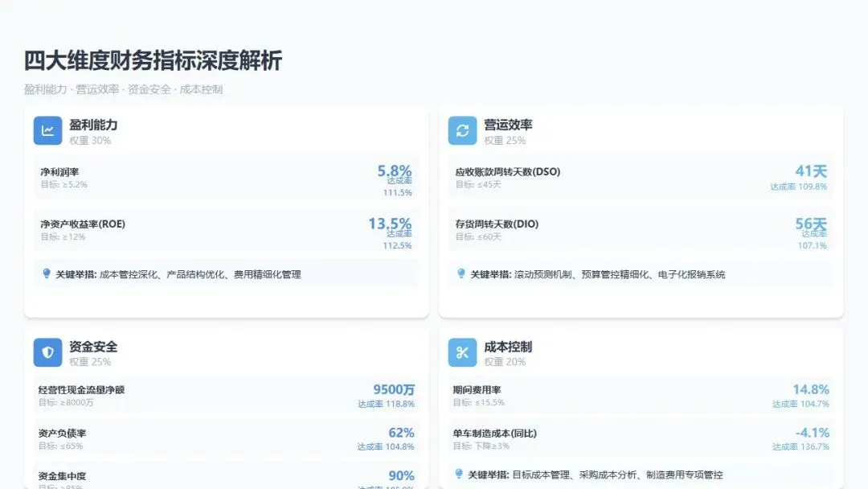
Task: Click the -4.1% manufacturing cost value
Action: [812, 433]
